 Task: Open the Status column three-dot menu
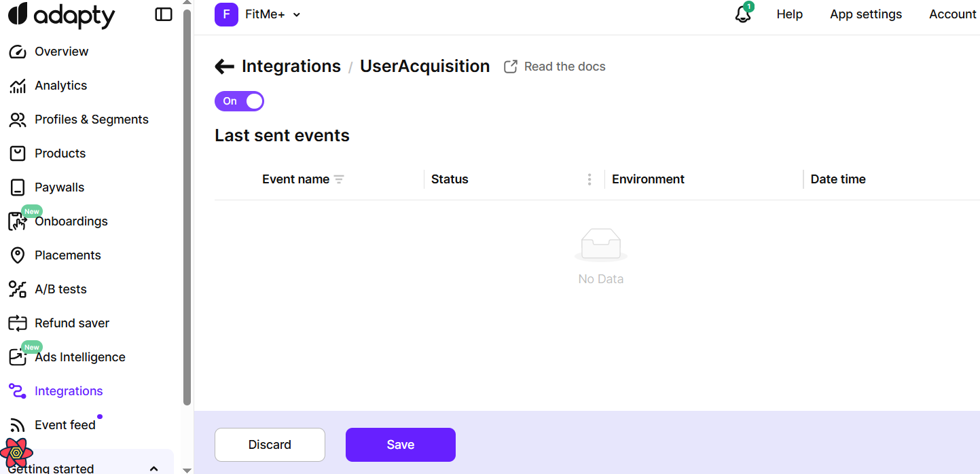[589, 179]
